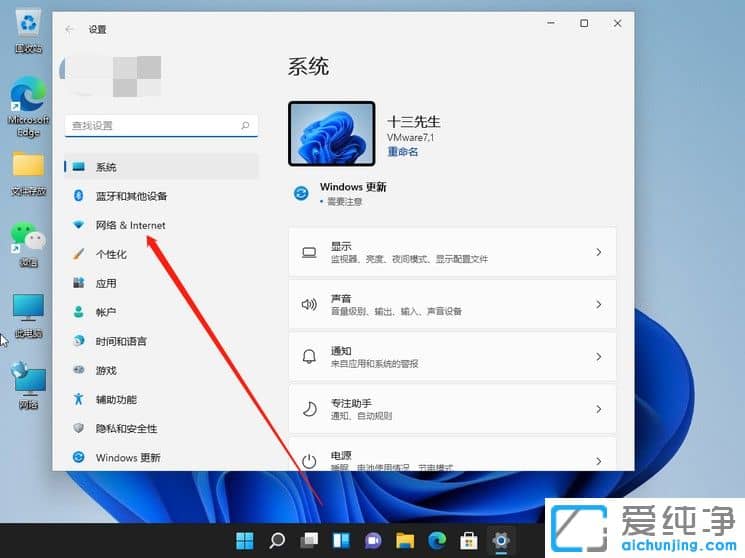
Task: Expand chevron on 电源 row
Action: point(599,461)
